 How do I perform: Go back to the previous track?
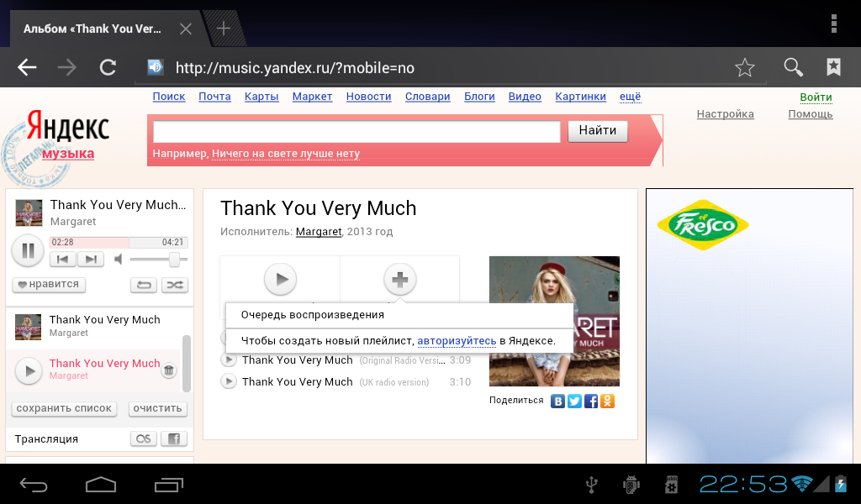pyautogui.click(x=63, y=260)
